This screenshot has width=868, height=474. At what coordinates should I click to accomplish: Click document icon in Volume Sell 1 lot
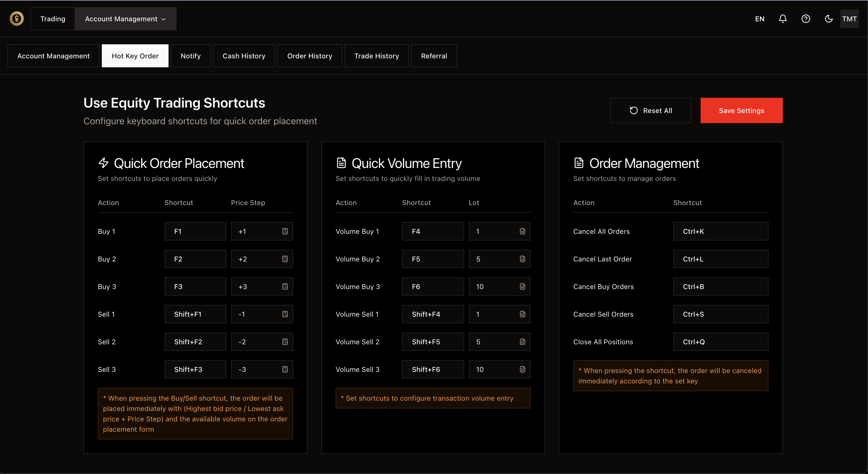click(522, 314)
